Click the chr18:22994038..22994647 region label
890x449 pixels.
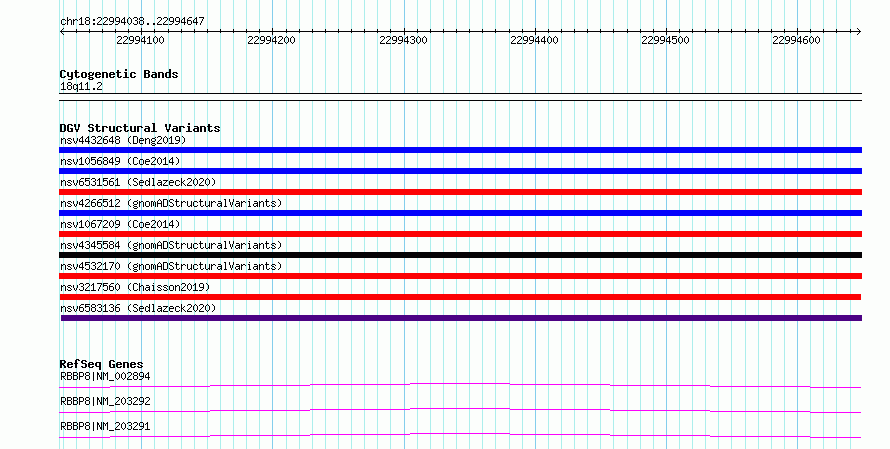tap(132, 22)
